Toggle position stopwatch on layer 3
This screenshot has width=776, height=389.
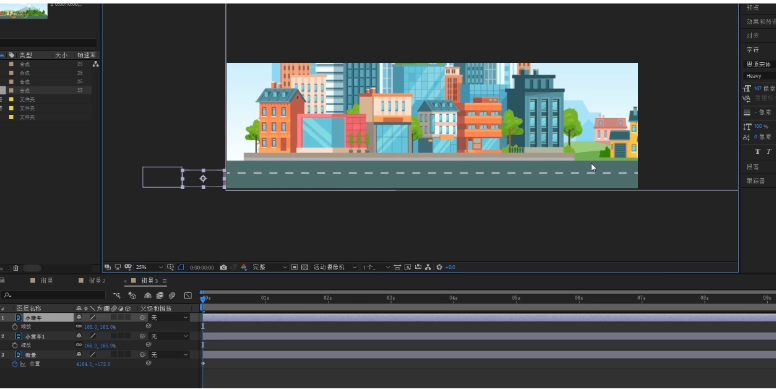pyautogui.click(x=14, y=364)
